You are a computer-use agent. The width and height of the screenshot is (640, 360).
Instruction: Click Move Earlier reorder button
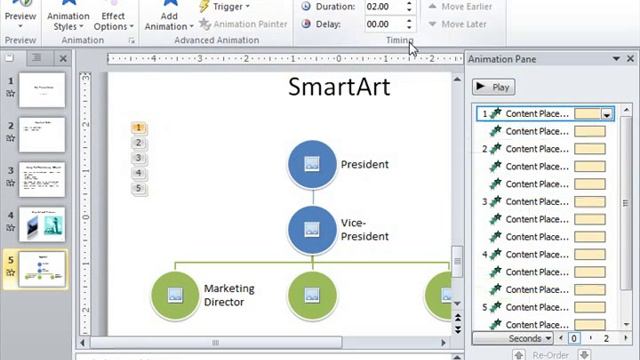[460, 7]
